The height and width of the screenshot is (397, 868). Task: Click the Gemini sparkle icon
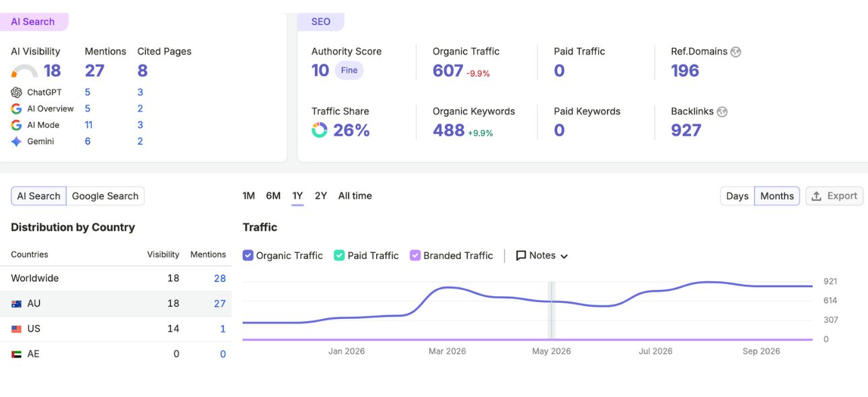[17, 141]
